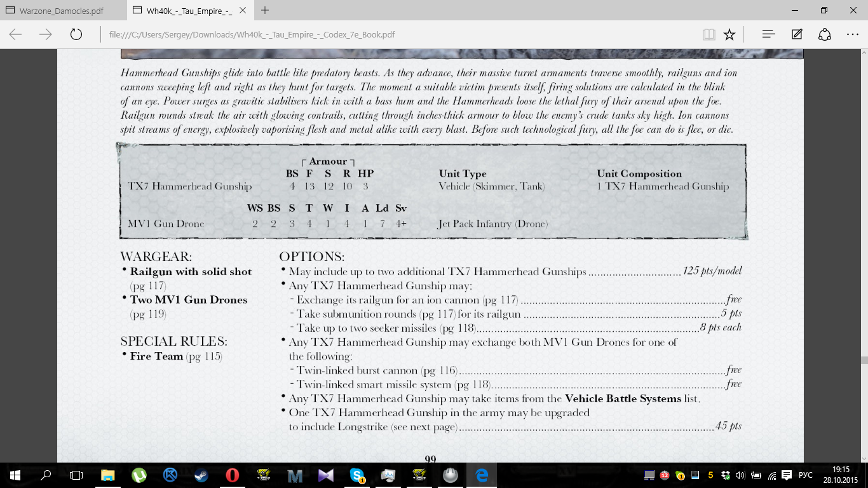This screenshot has height=488, width=868.
Task: Click 'TX7 Hammerhead Gunship' table row name
Action: (x=189, y=186)
